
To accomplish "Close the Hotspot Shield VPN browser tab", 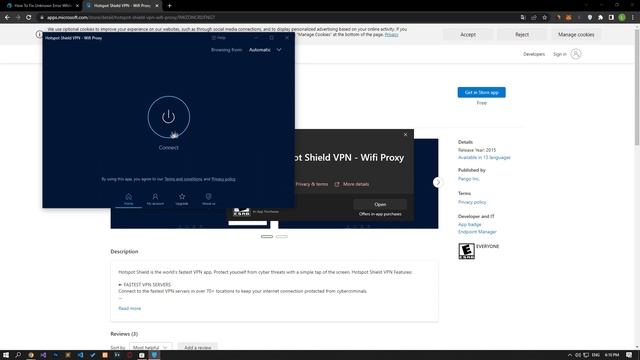I will 157,6.
